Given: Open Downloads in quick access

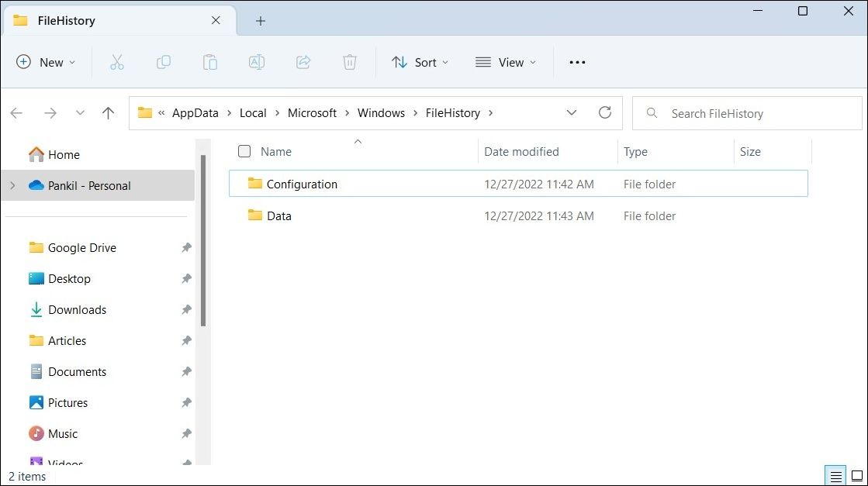Looking at the screenshot, I should click(x=77, y=309).
